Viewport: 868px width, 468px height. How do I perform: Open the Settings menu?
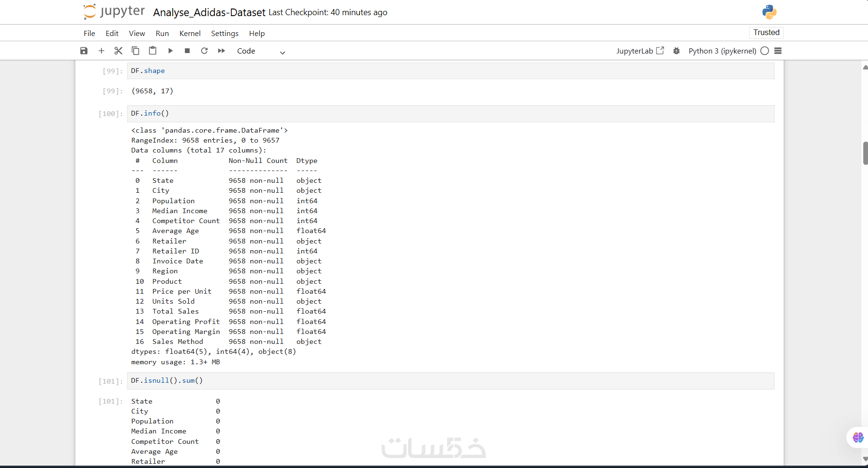point(225,33)
